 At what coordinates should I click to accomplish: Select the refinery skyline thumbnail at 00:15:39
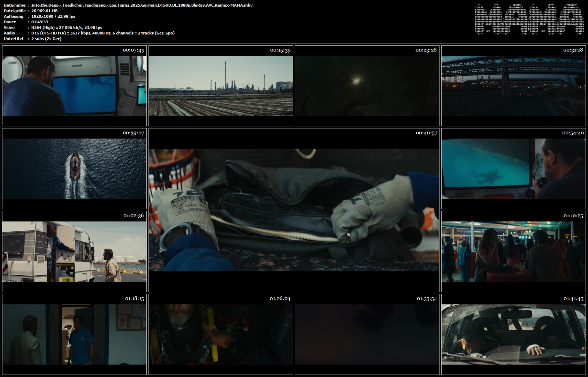coord(221,86)
